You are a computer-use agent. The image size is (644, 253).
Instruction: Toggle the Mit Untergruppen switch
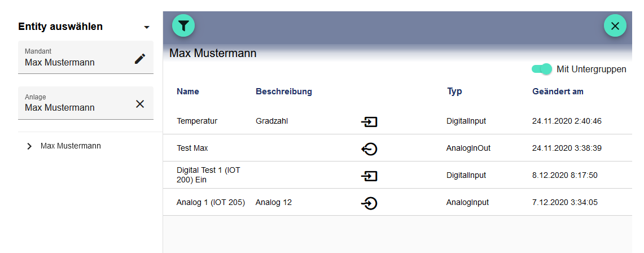541,69
